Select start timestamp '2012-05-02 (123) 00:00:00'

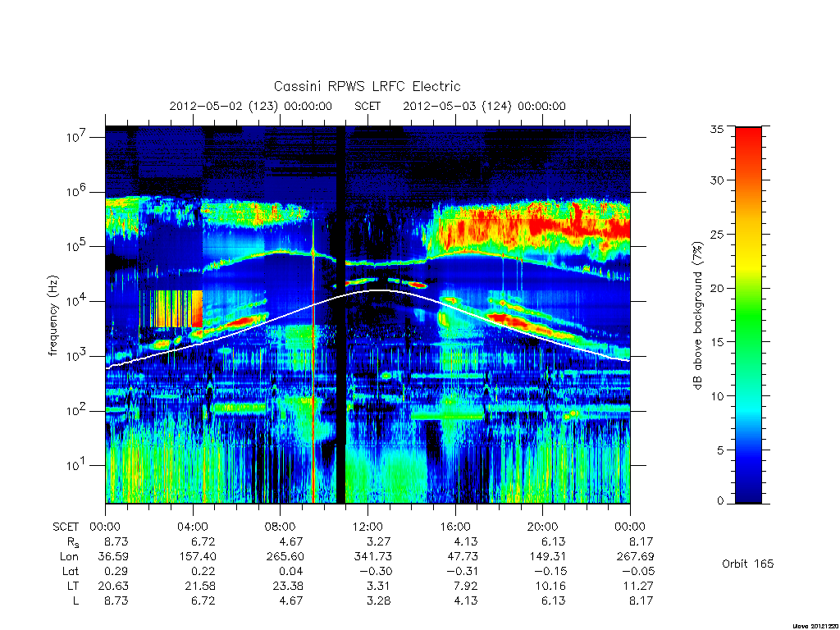tap(251, 106)
